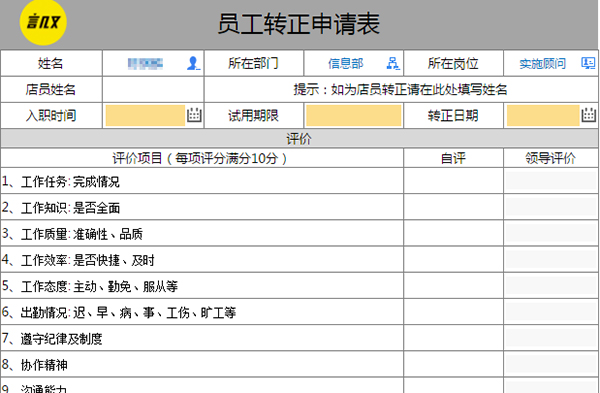Open the calendar icon for 转正日期
Viewport: 600px width, 393px height.
click(589, 115)
